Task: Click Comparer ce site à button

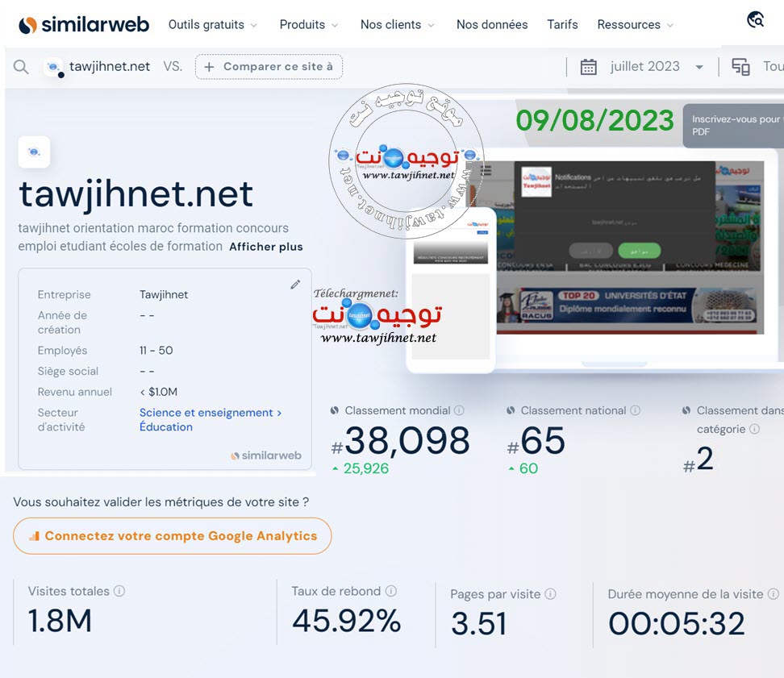Action: pos(269,66)
